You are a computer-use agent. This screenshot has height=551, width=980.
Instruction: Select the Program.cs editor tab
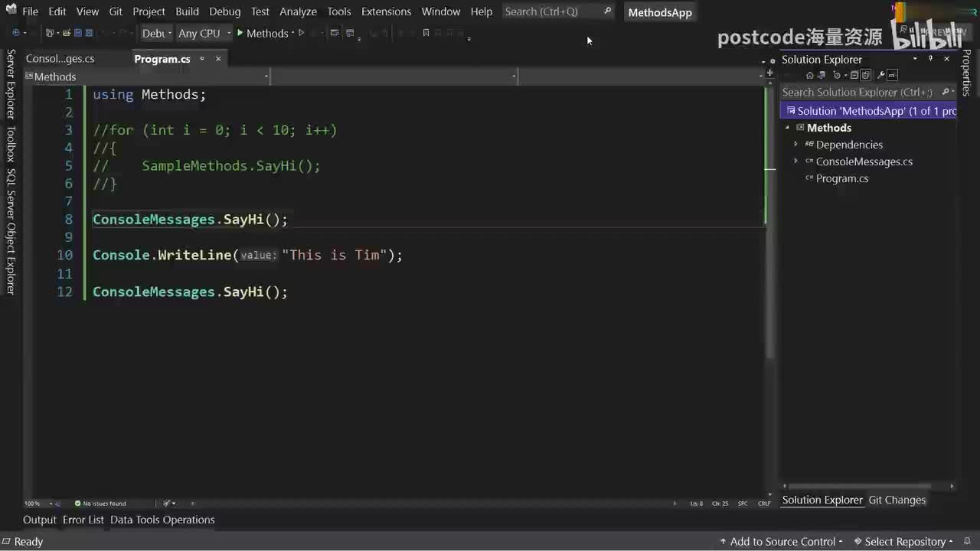click(x=162, y=59)
